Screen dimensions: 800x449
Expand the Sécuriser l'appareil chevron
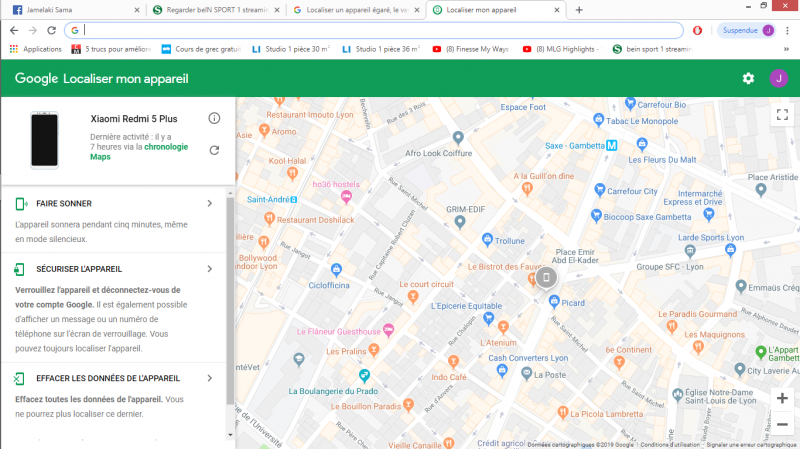coord(210,269)
